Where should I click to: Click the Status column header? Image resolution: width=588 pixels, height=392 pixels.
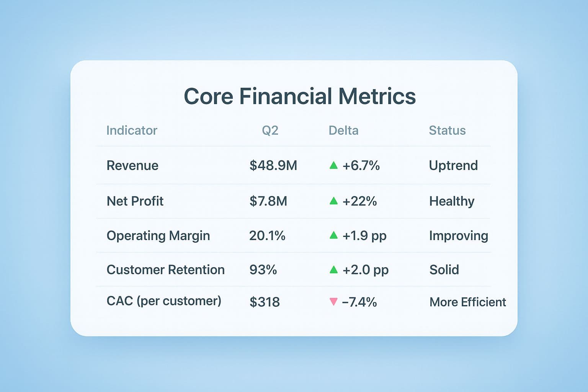click(x=447, y=131)
